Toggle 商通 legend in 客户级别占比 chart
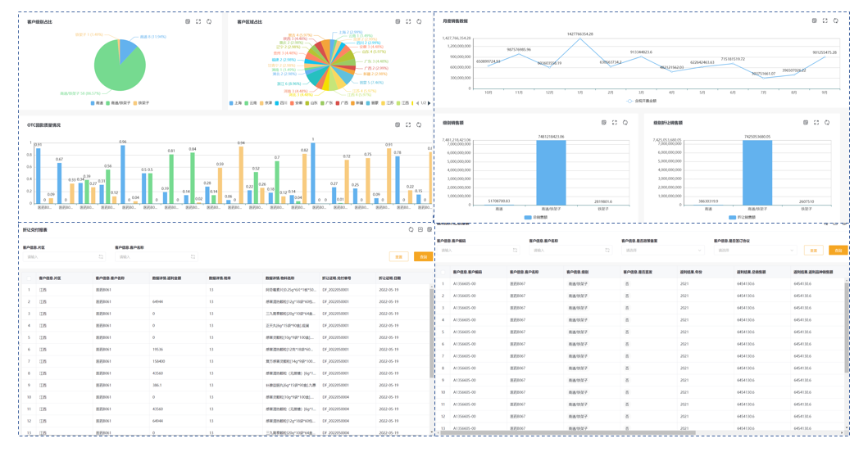 [97, 103]
